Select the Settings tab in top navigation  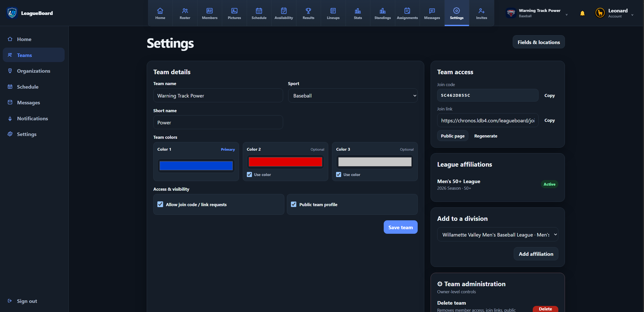click(x=457, y=13)
